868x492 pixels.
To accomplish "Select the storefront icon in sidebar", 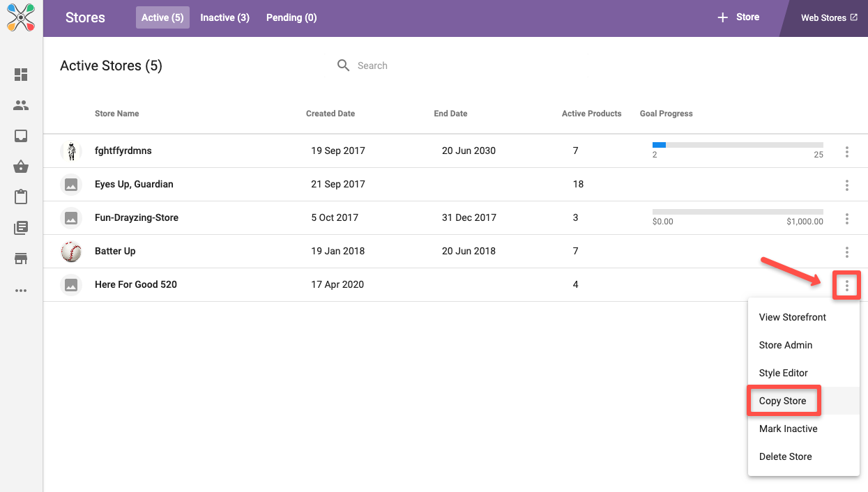I will click(x=21, y=259).
